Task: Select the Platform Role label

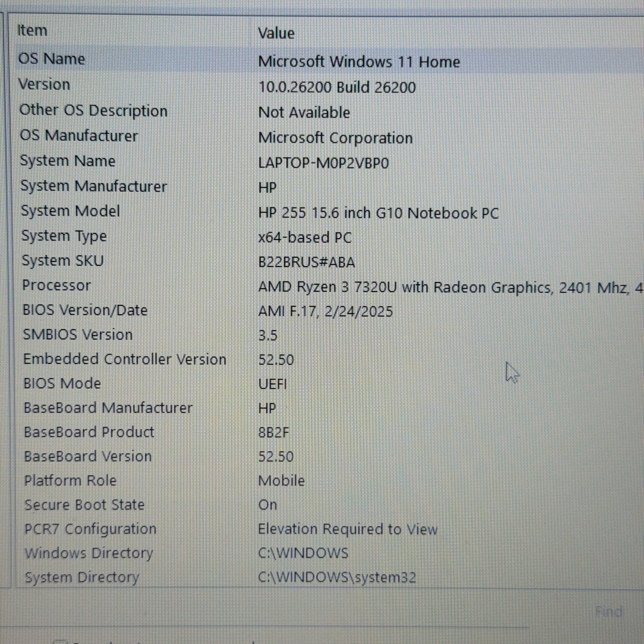Action: (x=70, y=480)
